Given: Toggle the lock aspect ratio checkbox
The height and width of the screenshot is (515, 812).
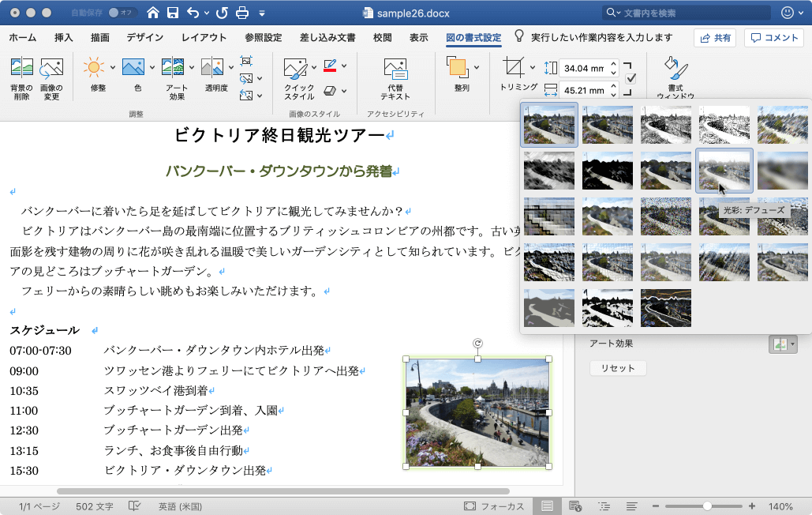Looking at the screenshot, I should tap(631, 78).
